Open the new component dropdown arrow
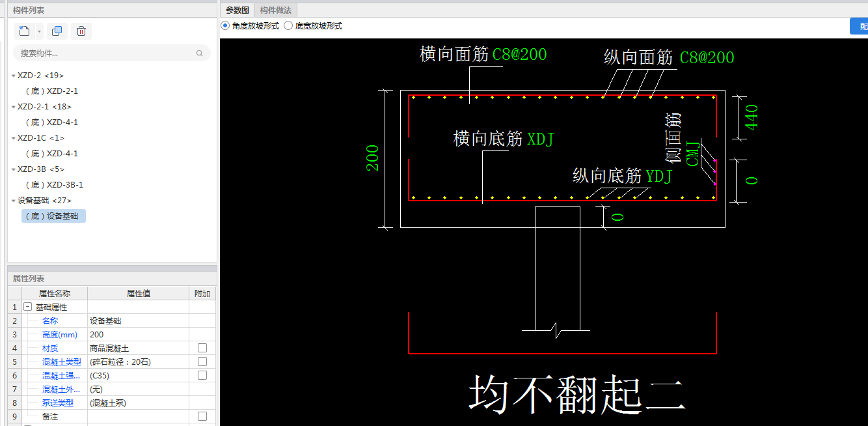 click(x=40, y=31)
